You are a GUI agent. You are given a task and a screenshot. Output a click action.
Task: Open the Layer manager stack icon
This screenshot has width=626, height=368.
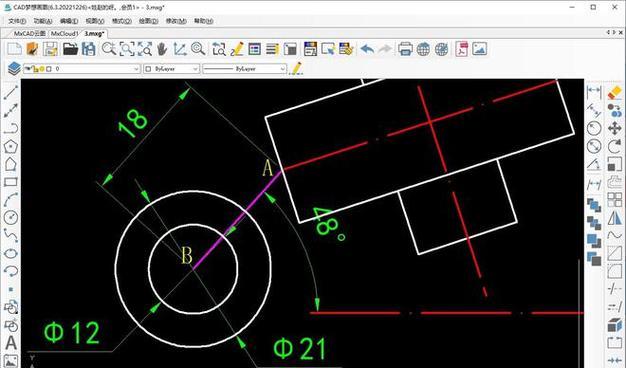click(14, 69)
